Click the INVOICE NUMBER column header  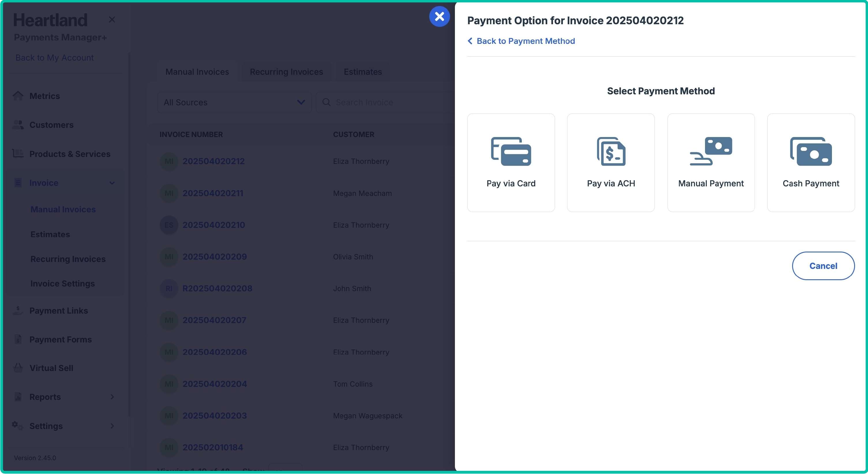(x=191, y=134)
